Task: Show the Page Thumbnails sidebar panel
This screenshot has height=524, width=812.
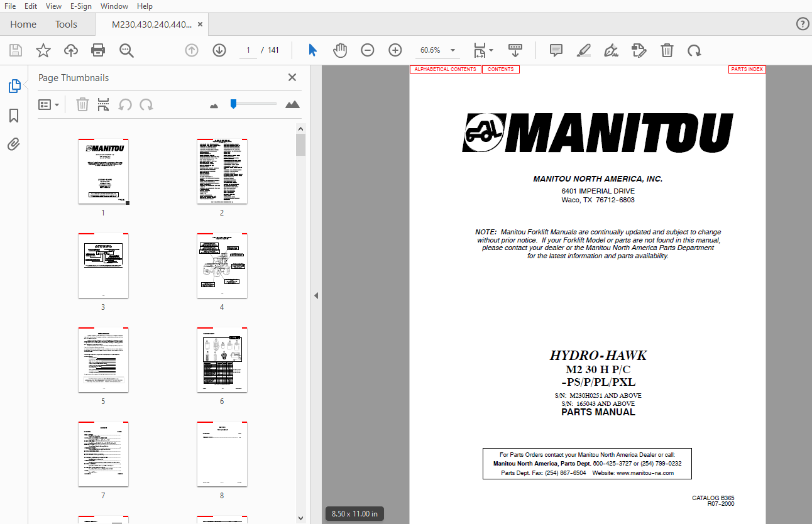Action: tap(14, 86)
